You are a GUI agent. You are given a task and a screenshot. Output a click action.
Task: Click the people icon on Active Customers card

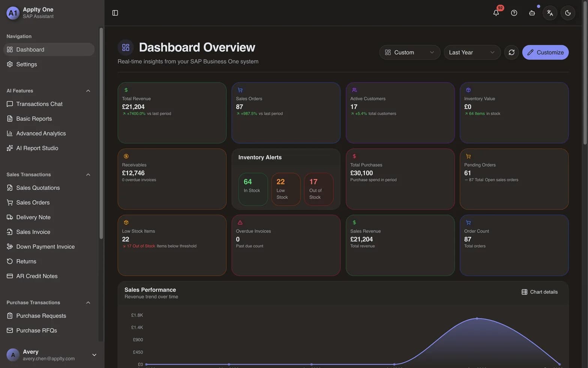click(x=354, y=90)
